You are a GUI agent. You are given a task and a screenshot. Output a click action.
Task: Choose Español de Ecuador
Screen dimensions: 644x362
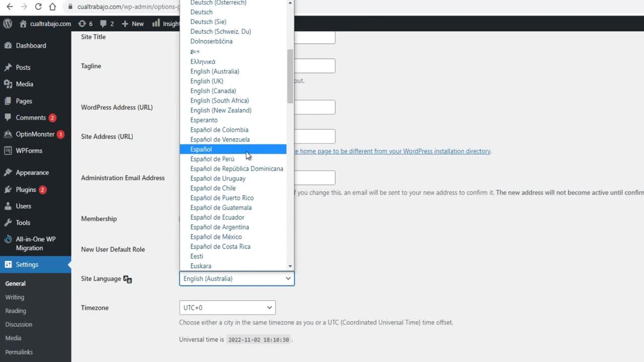(x=233, y=217)
